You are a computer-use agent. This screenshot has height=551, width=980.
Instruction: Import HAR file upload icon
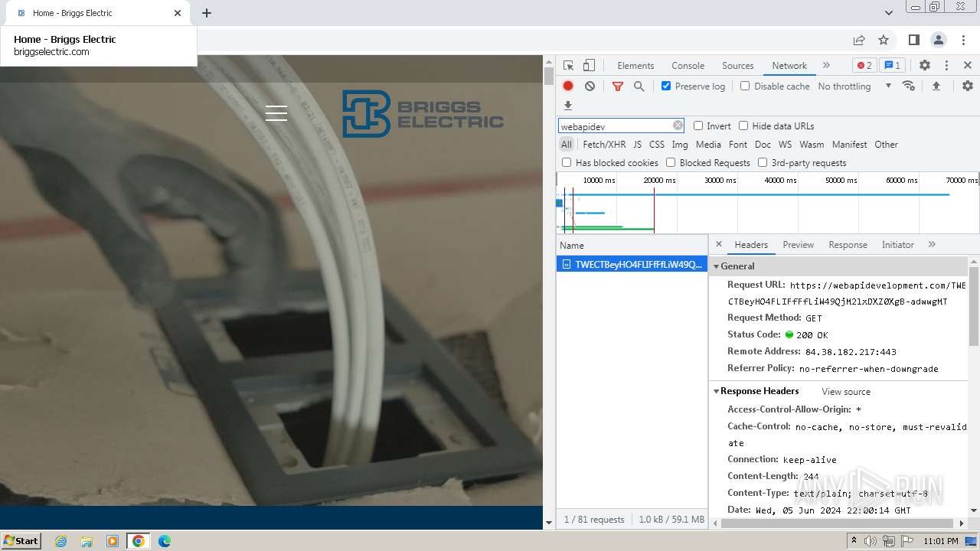(x=936, y=86)
